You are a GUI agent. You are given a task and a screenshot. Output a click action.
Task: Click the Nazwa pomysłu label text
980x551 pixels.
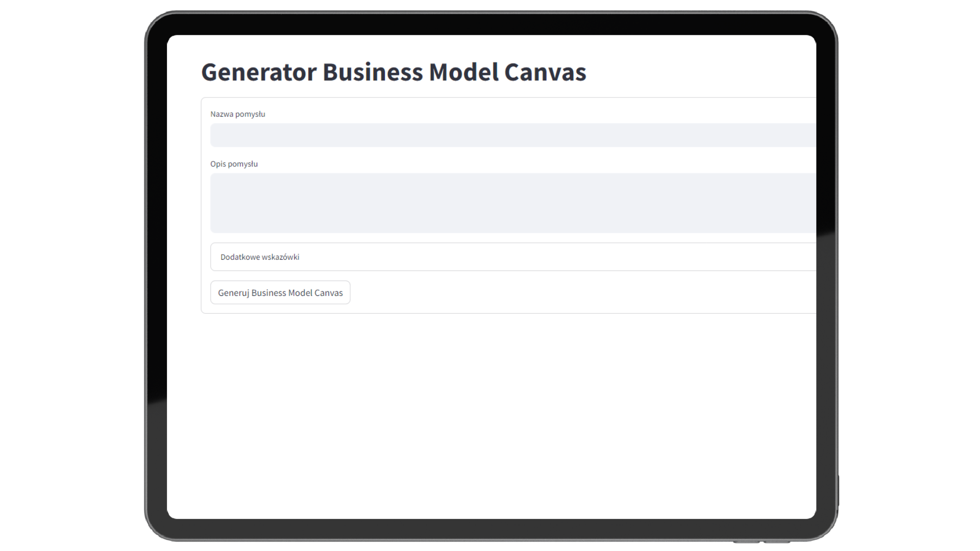(238, 114)
